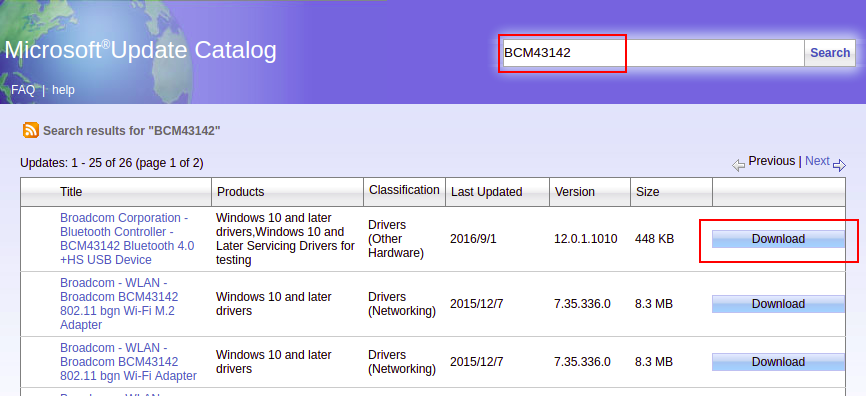This screenshot has height=396, width=866.
Task: Open the FAQ link
Action: tap(23, 89)
